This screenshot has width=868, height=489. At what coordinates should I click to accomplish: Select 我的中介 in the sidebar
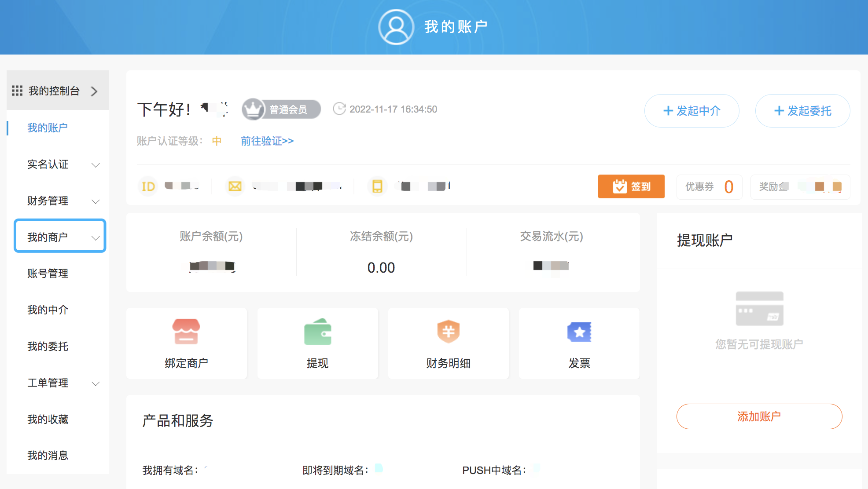click(x=48, y=310)
